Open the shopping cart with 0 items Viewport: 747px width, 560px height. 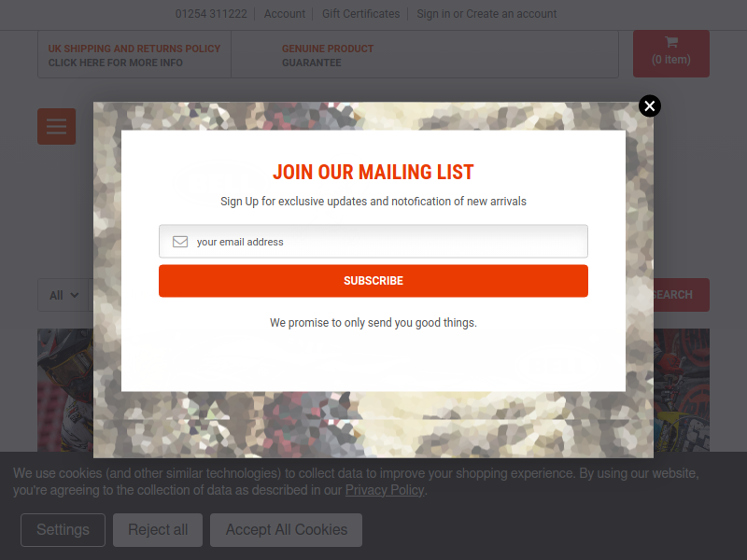670,53
